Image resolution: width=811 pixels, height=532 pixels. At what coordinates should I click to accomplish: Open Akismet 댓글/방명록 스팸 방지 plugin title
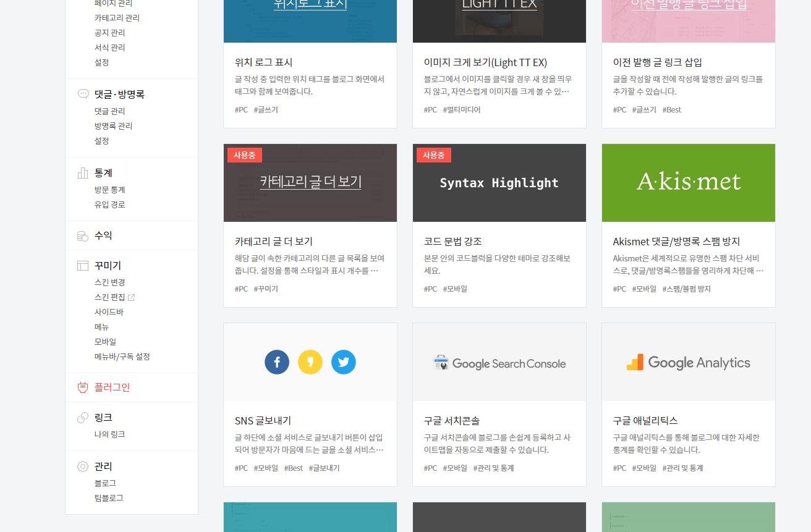coord(676,242)
